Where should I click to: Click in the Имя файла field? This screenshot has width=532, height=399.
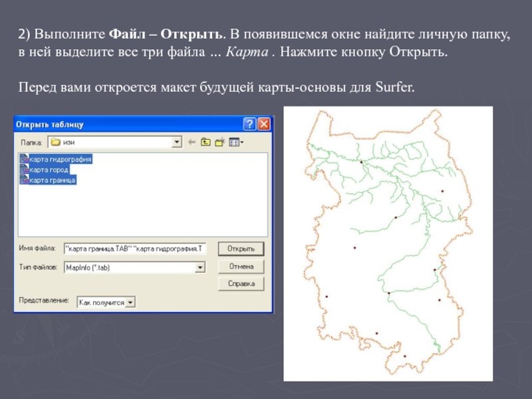[135, 249]
